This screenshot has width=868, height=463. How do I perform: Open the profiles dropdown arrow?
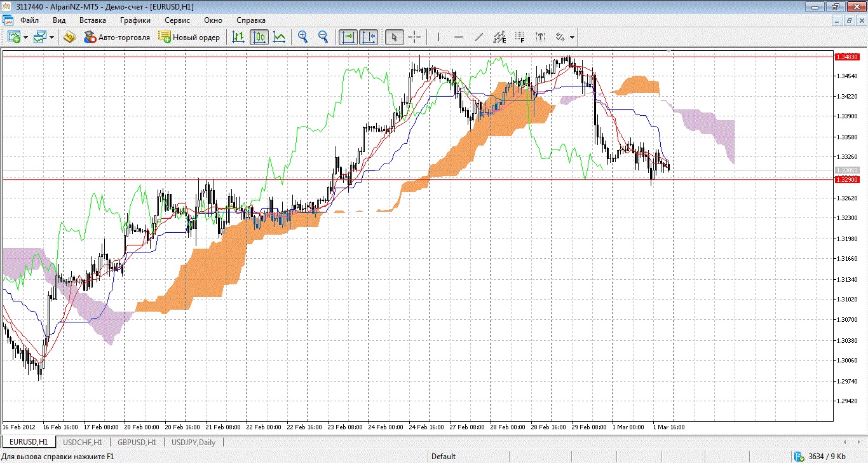[52, 38]
